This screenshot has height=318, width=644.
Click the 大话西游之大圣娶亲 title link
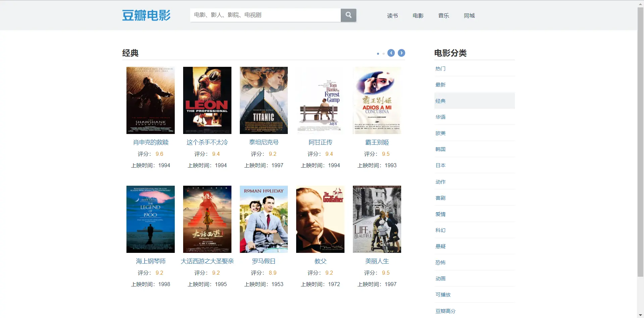tap(207, 261)
